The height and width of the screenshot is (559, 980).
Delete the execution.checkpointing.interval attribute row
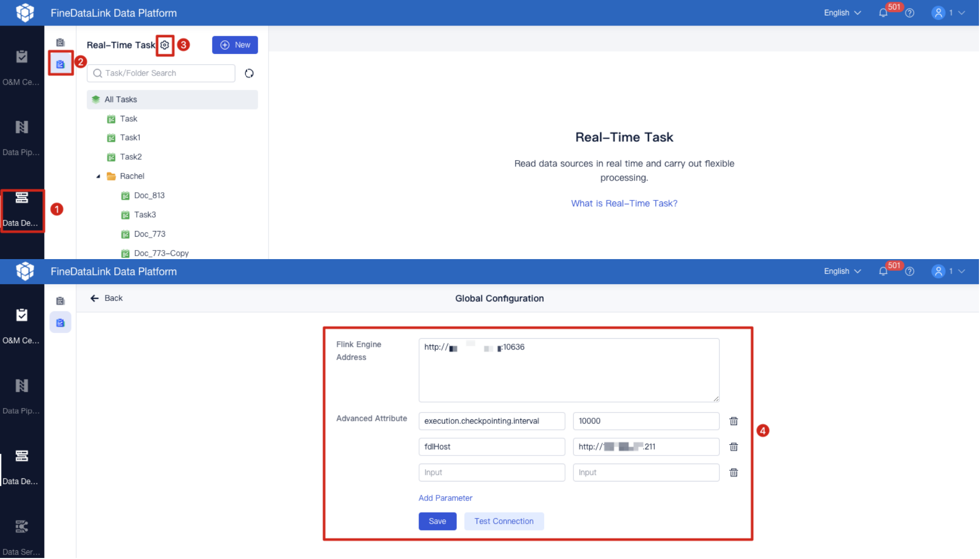coord(733,421)
